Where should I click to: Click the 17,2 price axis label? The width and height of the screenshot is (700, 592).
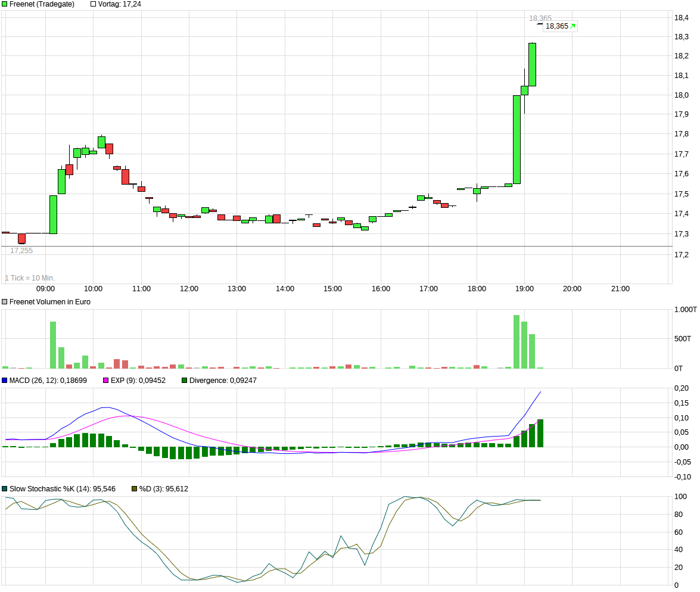682,255
